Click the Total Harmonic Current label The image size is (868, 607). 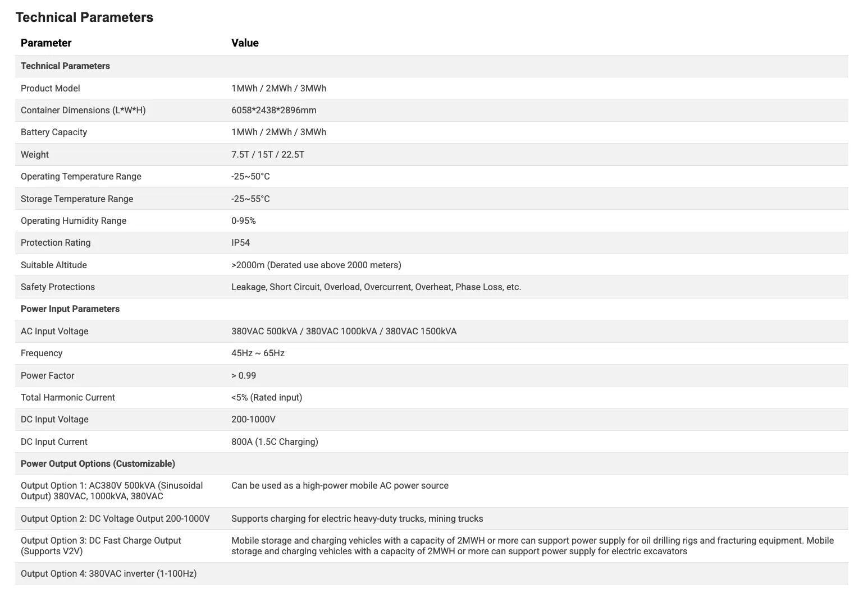pos(68,398)
